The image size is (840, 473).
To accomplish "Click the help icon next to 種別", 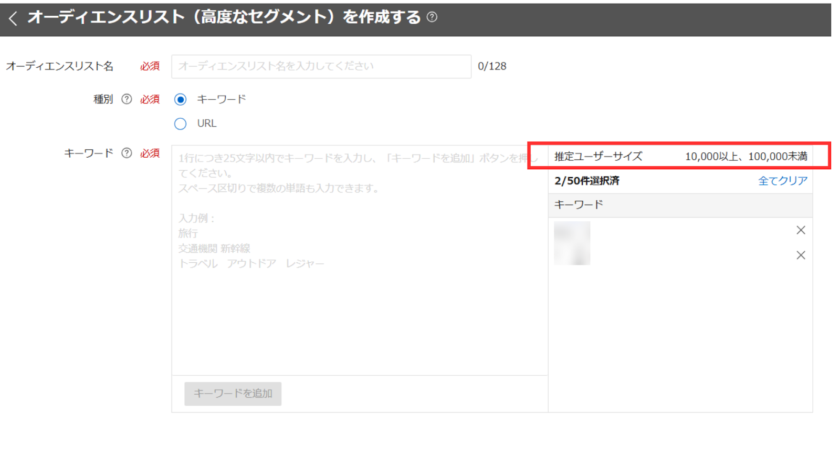I will (126, 100).
